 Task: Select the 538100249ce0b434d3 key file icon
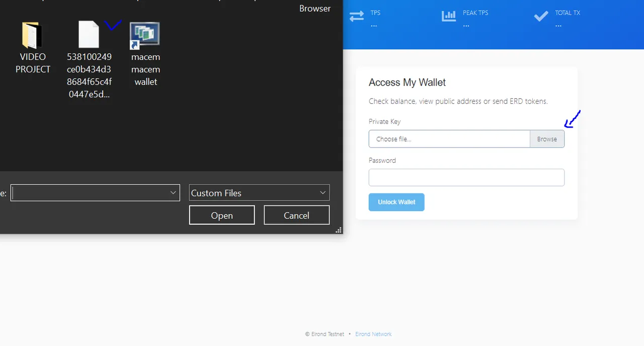[x=89, y=35]
